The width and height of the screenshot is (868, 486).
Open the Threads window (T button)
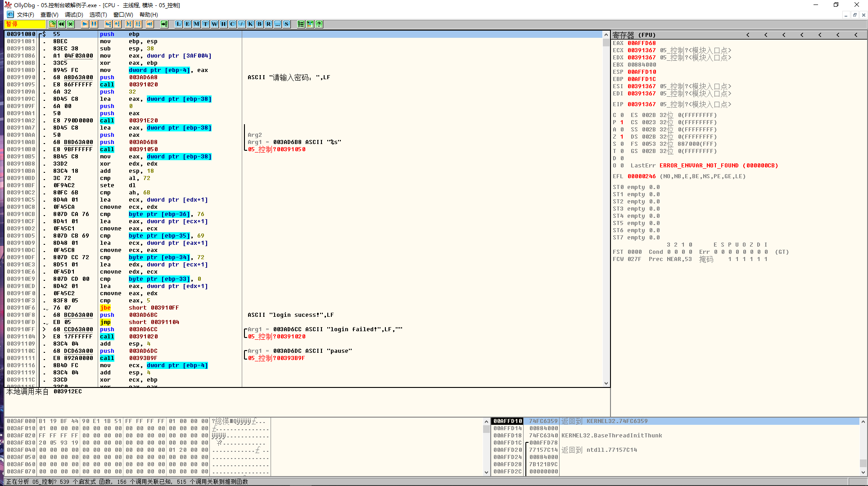pyautogui.click(x=206, y=24)
